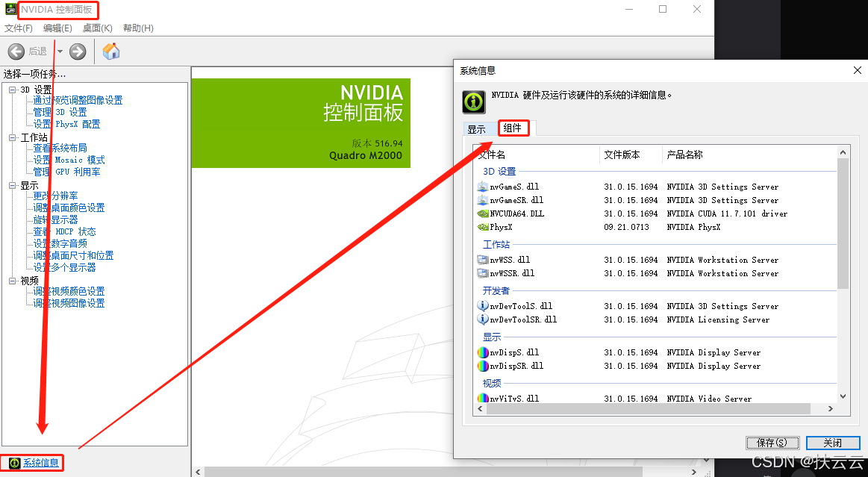
Task: Click the 保存(S) button
Action: pos(772,443)
